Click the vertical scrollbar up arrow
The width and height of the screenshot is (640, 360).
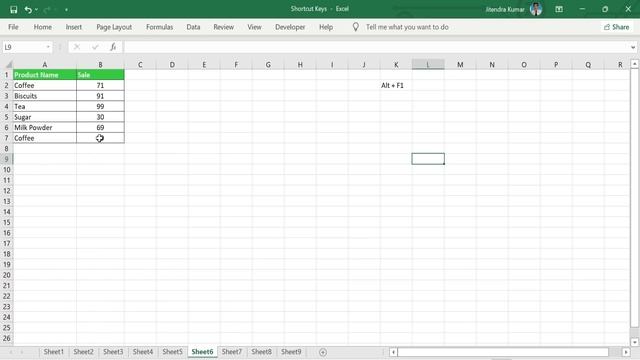634,64
